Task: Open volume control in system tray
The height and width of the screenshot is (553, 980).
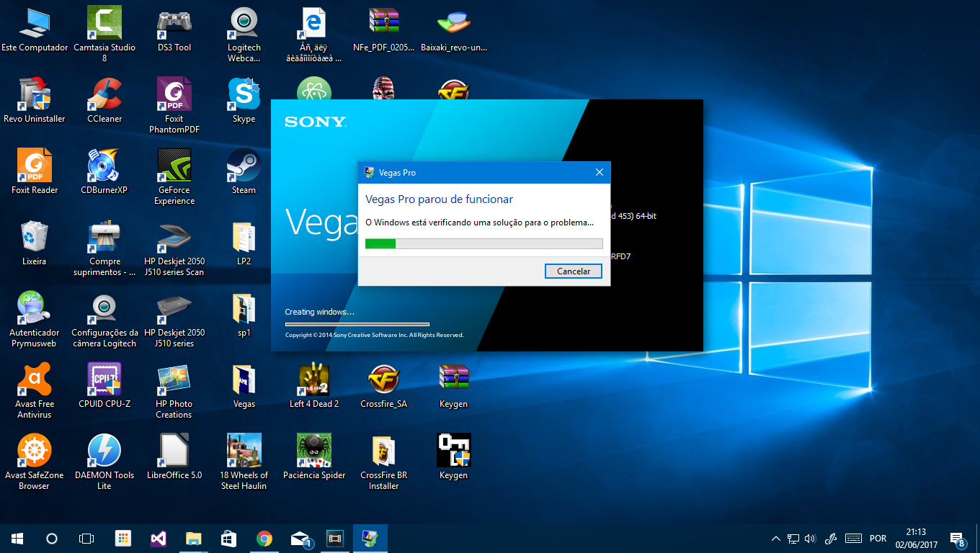Action: 810,539
